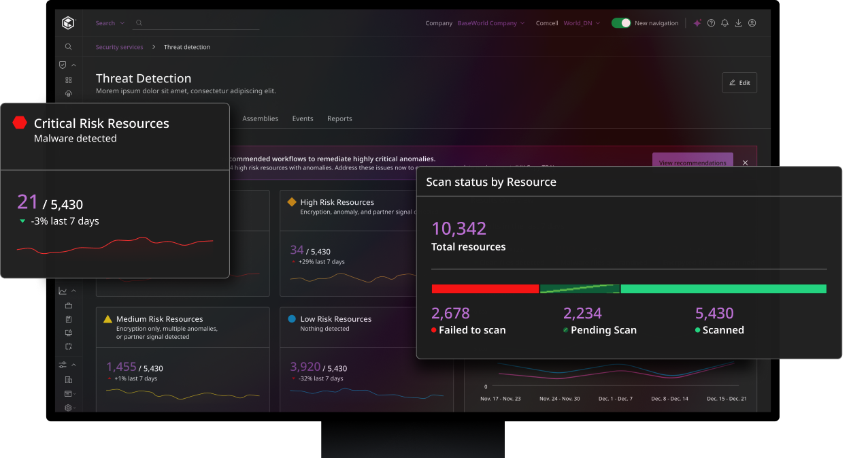868x458 pixels.
Task: Turn off the New navigation toggle
Action: tap(620, 23)
